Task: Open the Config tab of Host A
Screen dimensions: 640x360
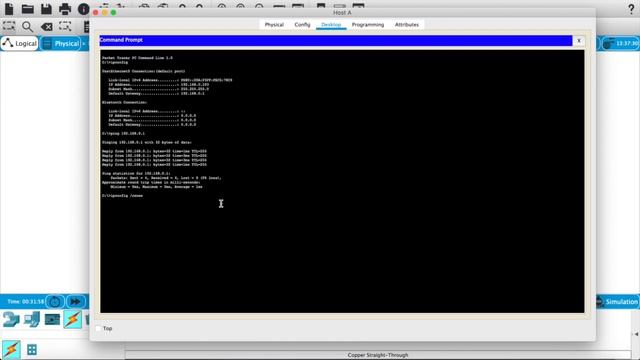Action: pos(302,24)
